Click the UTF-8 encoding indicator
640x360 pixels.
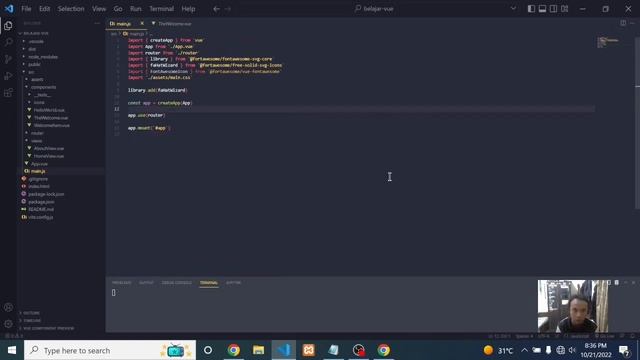coord(543,336)
